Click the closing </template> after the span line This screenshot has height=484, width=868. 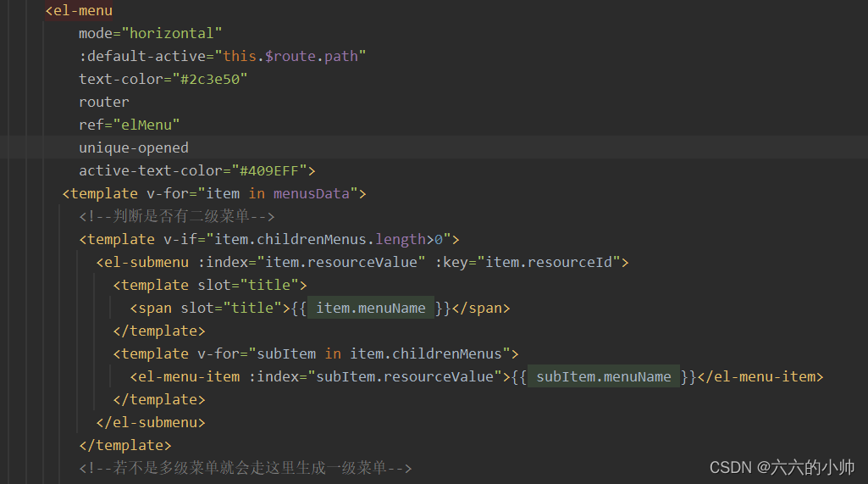pos(159,331)
